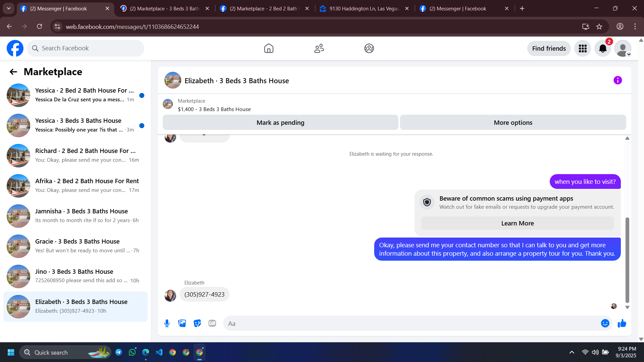This screenshot has width=644, height=362.
Task: Click the listing thumbnail in chat header
Action: [173, 80]
